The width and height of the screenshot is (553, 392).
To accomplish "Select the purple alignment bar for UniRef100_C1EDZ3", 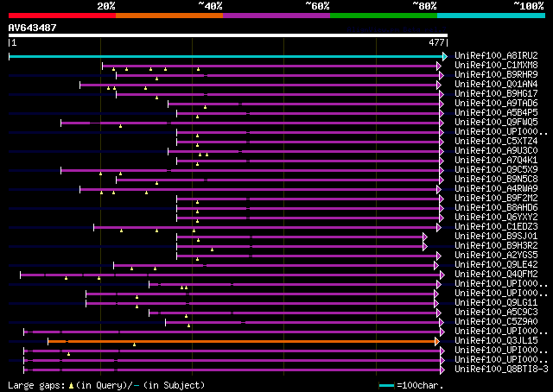I will click(x=265, y=227).
